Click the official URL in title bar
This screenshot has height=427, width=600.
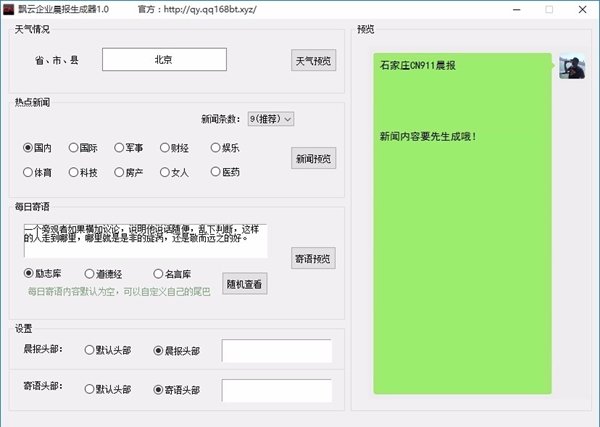point(210,9)
